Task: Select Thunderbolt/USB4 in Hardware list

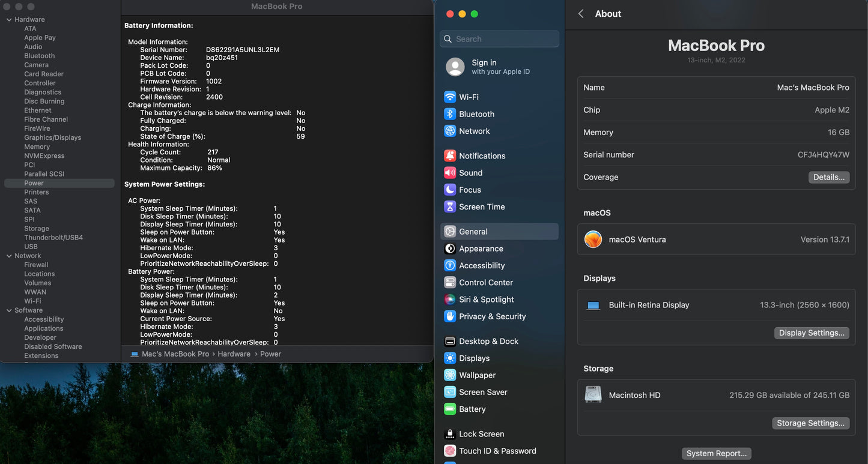Action: point(53,238)
